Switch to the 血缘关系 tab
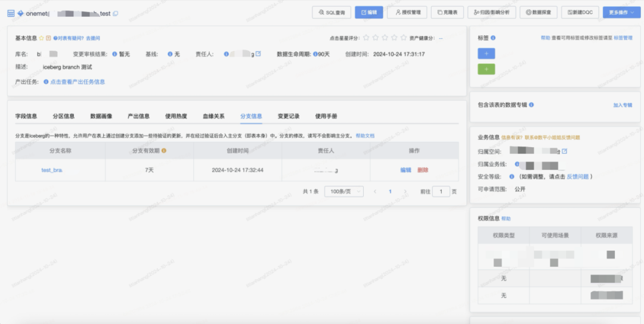The image size is (644, 324). coord(213,117)
